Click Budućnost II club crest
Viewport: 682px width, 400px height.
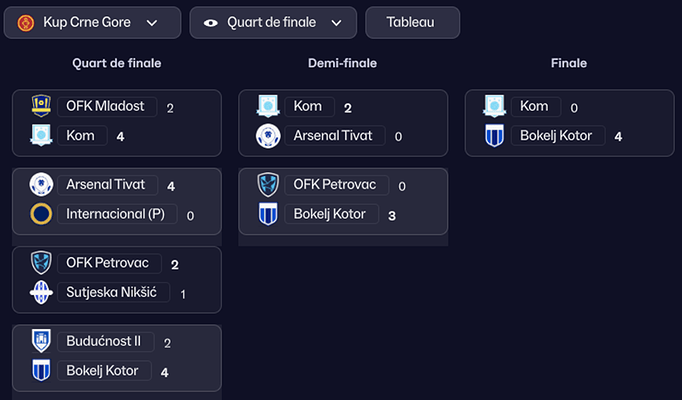[41, 341]
